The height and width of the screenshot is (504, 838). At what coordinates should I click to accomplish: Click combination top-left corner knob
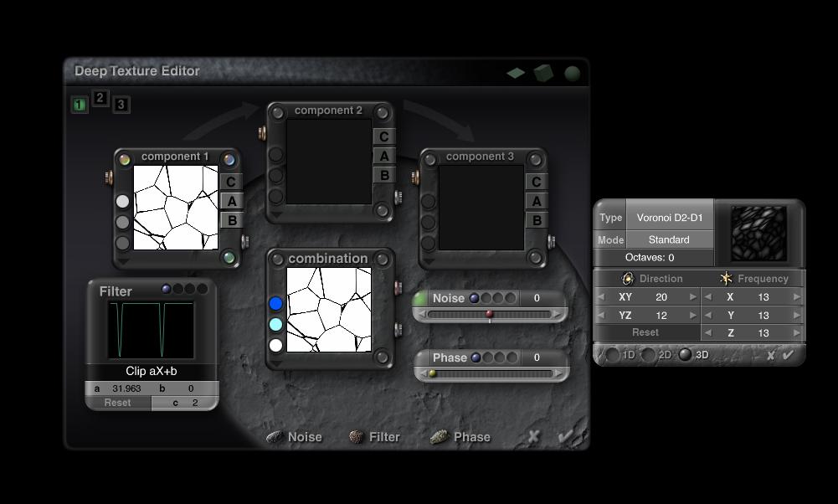277,260
